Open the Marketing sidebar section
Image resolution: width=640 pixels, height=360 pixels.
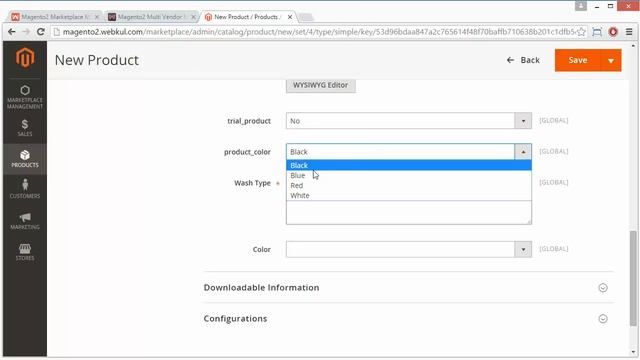25,220
